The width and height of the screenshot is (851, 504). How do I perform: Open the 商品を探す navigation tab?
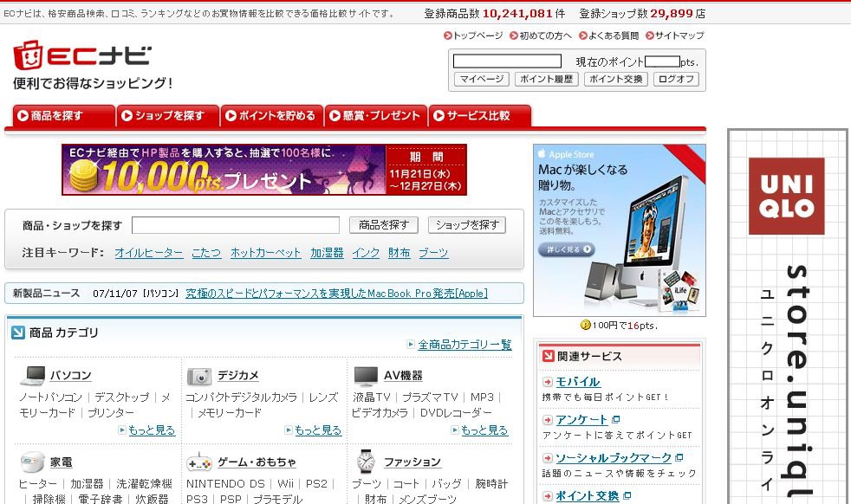coord(63,115)
